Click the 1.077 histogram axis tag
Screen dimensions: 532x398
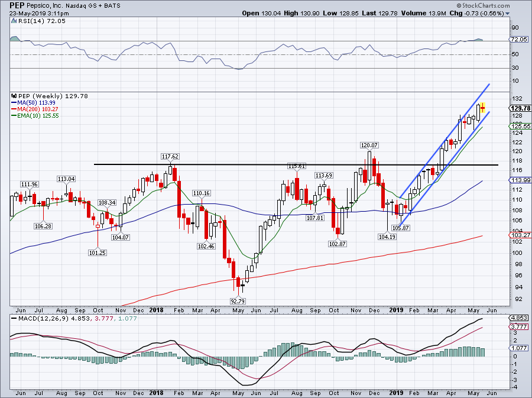pyautogui.click(x=519, y=348)
